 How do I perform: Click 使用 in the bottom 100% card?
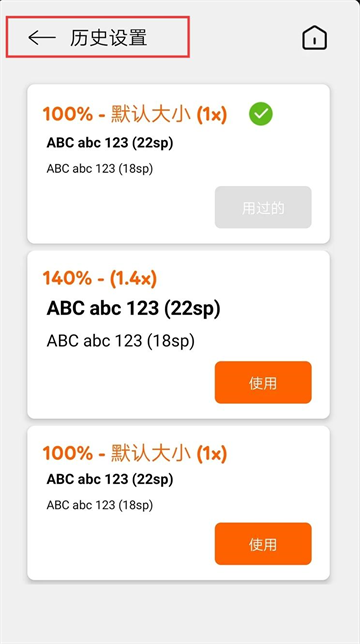263,544
